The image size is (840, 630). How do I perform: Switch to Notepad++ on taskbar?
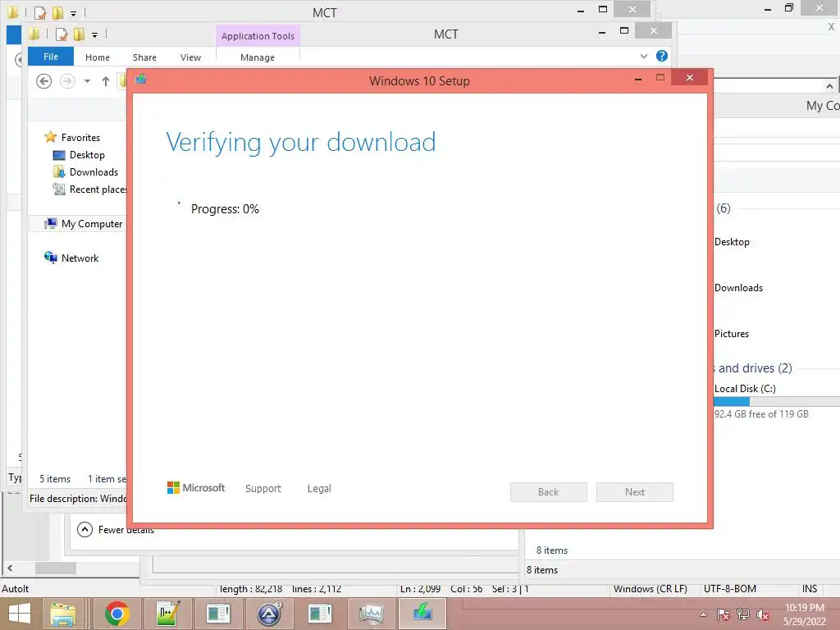click(x=168, y=614)
